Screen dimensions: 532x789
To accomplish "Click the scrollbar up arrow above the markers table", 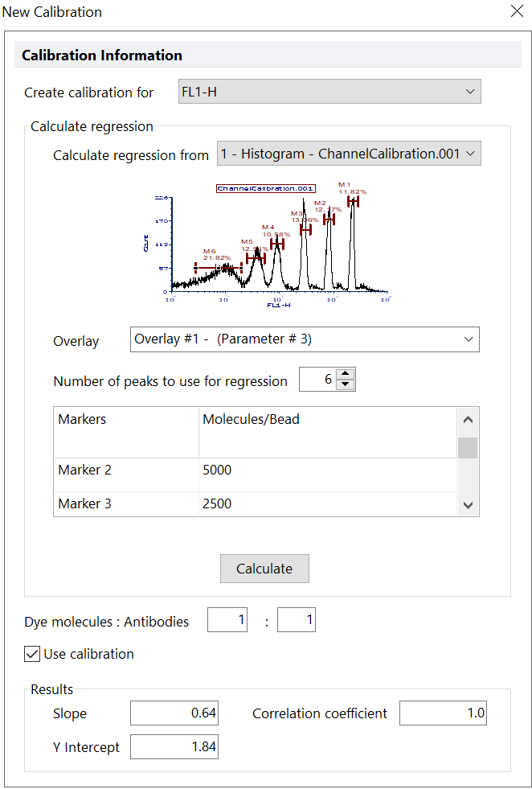I will click(x=469, y=419).
